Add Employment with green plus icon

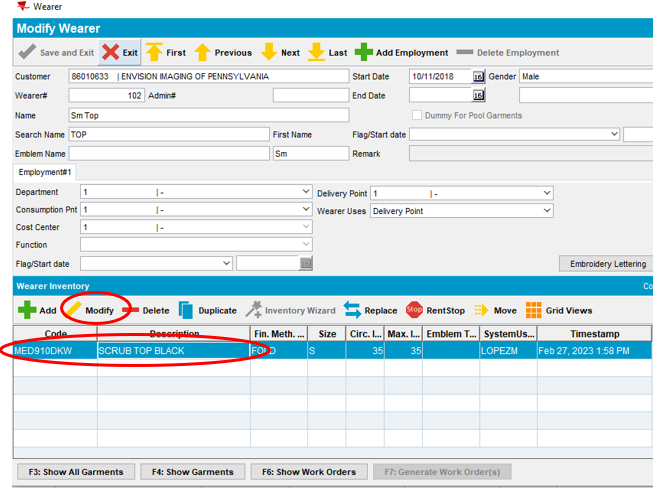tap(366, 52)
